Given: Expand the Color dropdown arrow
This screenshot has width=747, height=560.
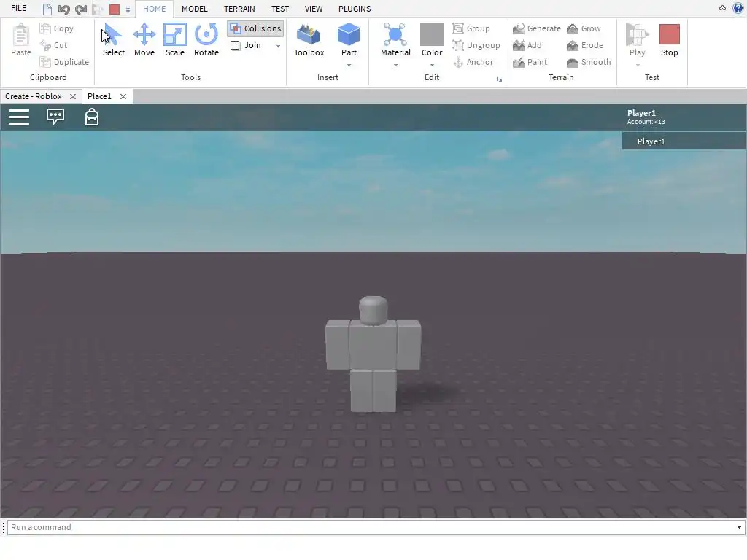Looking at the screenshot, I should tap(432, 65).
